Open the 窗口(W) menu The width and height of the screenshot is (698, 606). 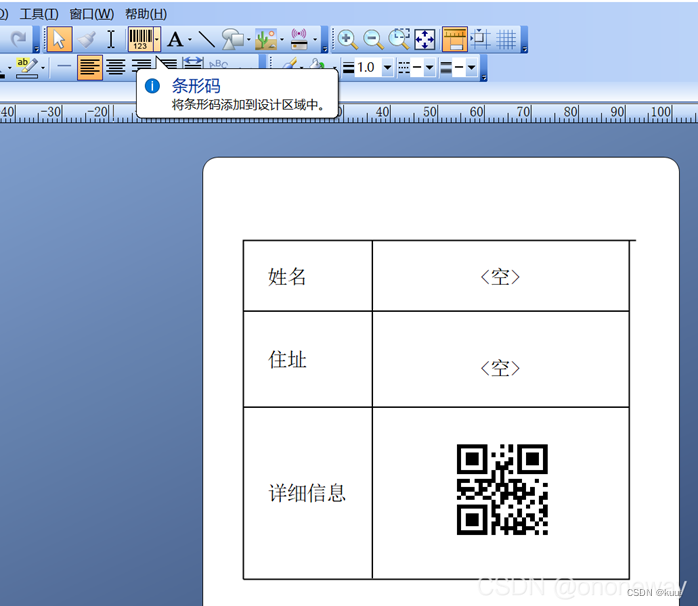pyautogui.click(x=92, y=14)
